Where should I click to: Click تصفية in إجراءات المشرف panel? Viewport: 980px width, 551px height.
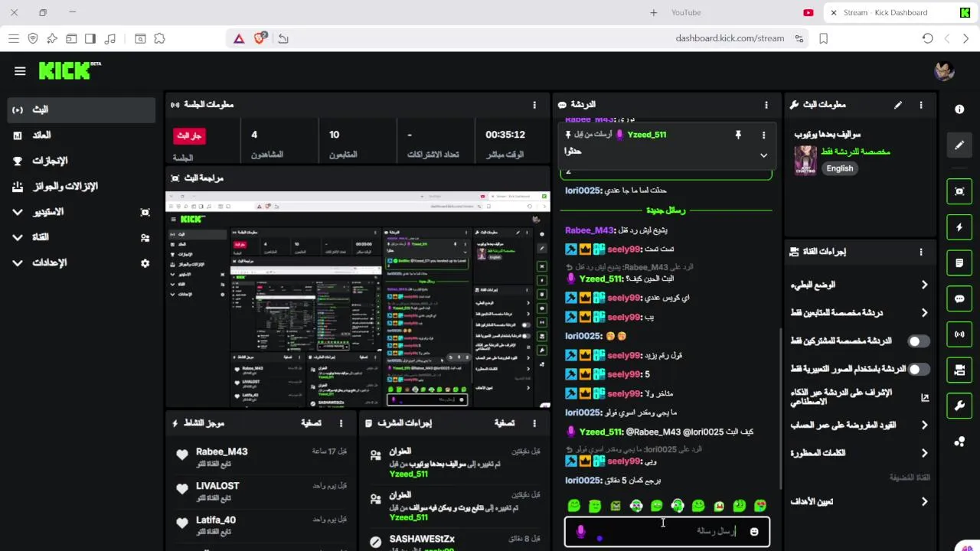(x=505, y=423)
